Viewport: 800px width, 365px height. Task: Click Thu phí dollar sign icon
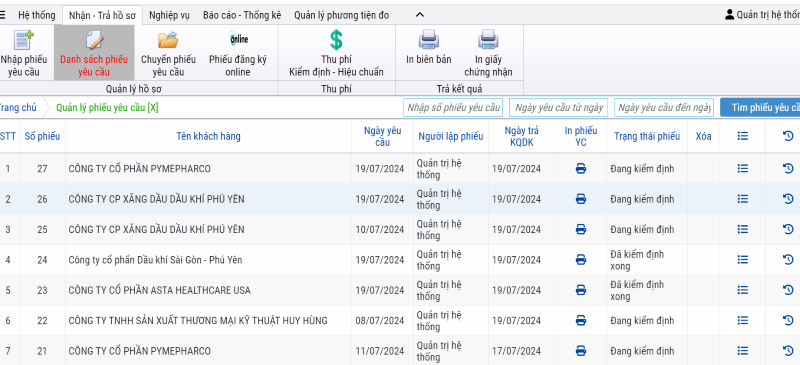(x=336, y=40)
